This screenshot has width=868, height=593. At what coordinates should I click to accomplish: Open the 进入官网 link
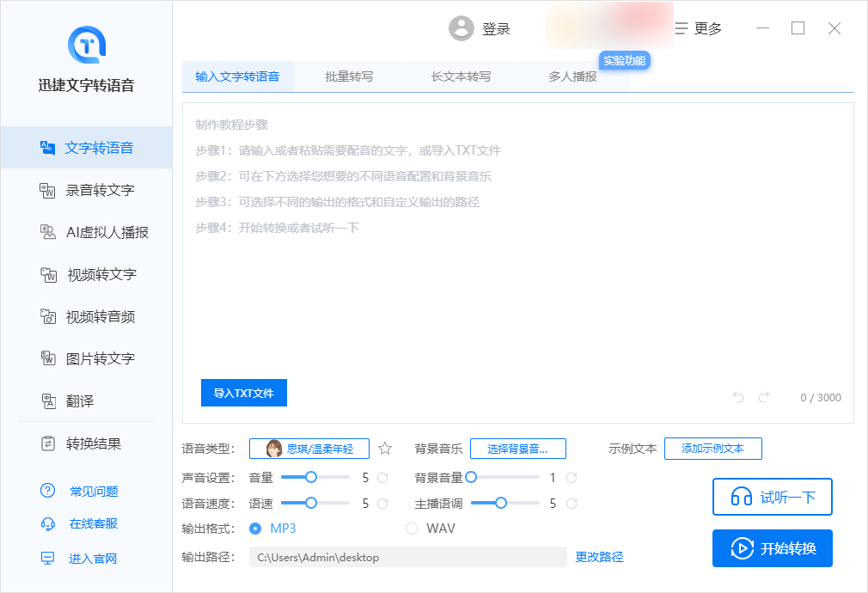click(93, 559)
